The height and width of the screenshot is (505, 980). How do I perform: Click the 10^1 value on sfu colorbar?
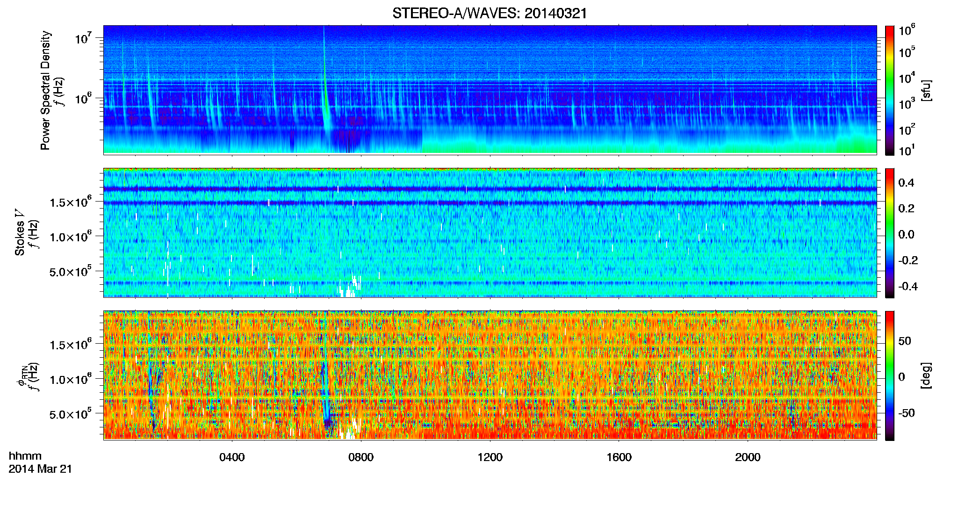click(908, 151)
